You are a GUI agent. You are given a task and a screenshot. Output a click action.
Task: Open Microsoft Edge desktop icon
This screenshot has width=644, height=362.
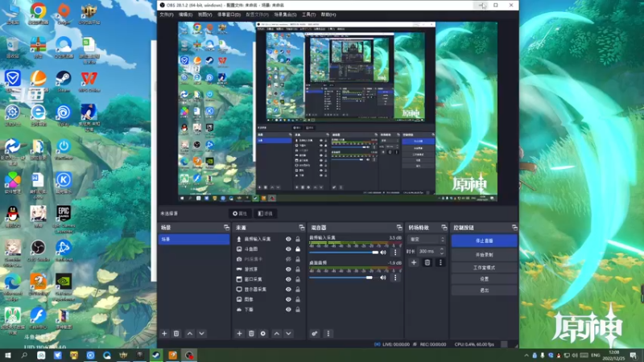pyautogui.click(x=12, y=286)
